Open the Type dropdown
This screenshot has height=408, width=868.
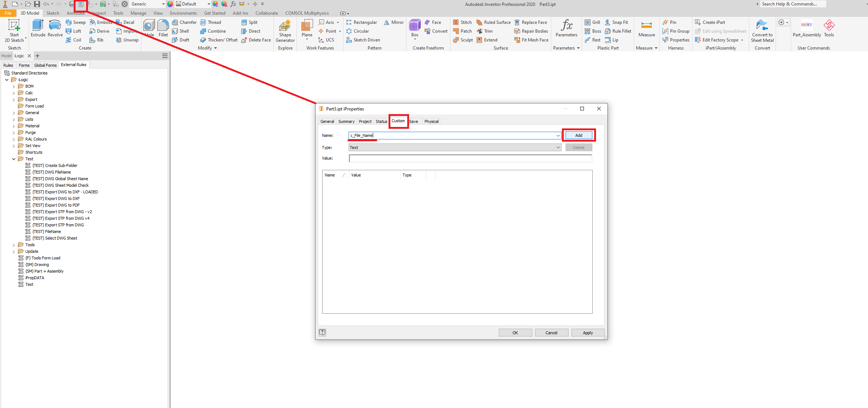558,147
